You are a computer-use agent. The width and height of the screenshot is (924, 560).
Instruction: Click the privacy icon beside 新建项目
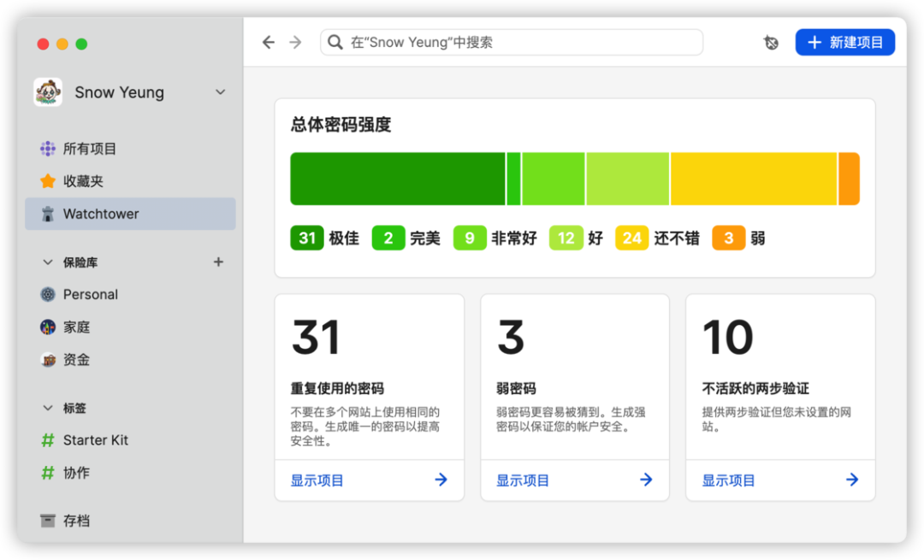tap(771, 43)
